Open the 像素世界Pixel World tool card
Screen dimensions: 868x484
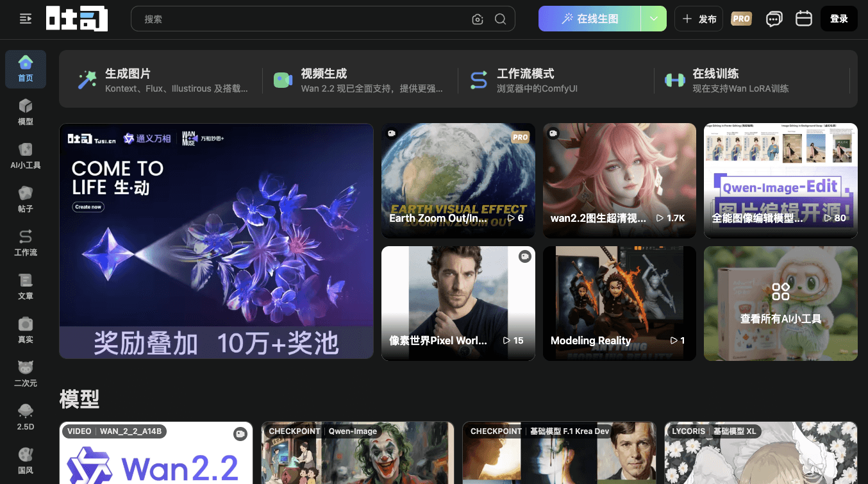(x=458, y=303)
